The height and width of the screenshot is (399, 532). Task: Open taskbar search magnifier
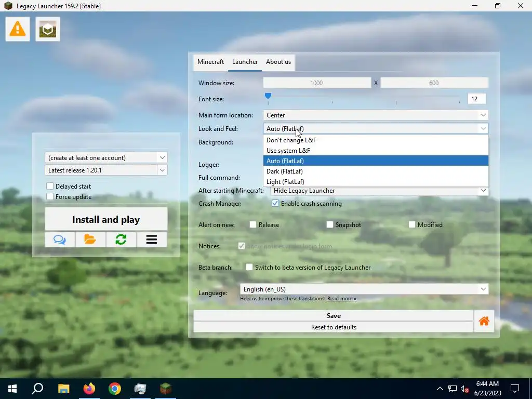(x=37, y=389)
